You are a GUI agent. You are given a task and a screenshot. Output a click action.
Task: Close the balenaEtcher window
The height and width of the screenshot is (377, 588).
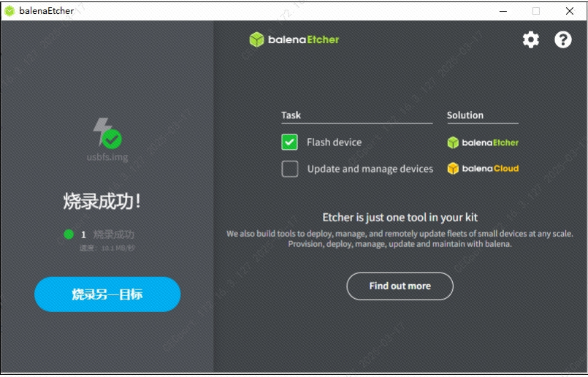(570, 11)
